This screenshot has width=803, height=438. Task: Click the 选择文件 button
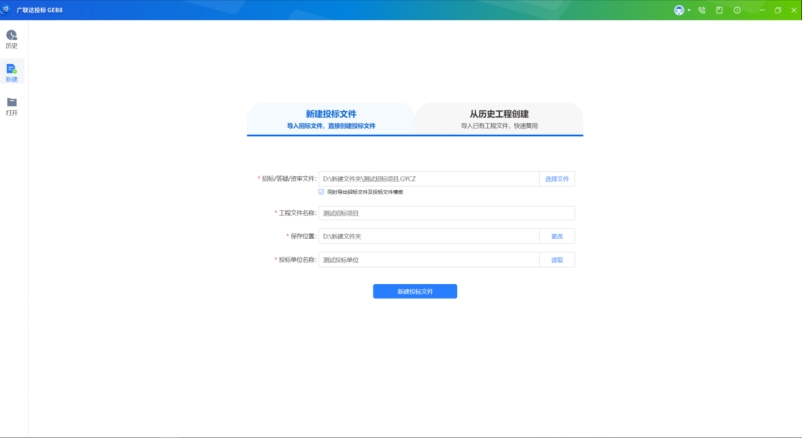tap(557, 179)
